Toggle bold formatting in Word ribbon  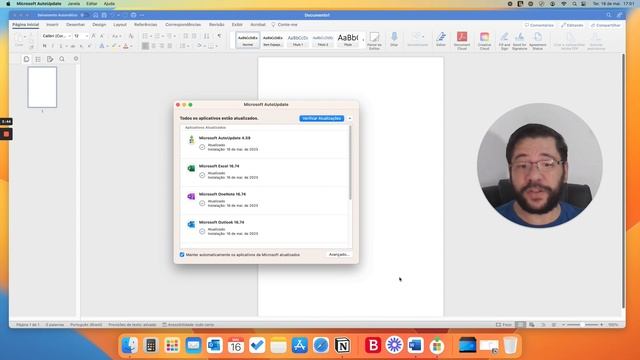(x=44, y=46)
